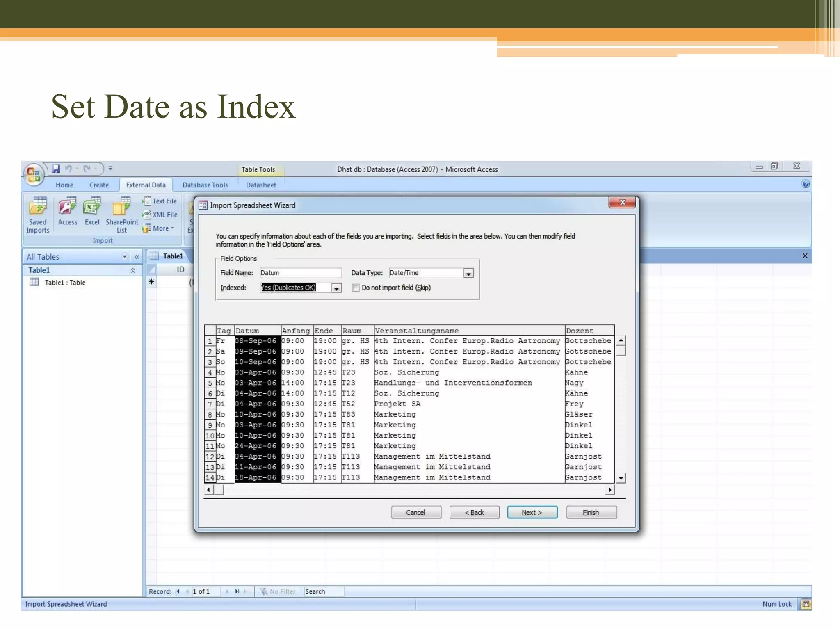Click the new record asterisk row selector
This screenshot has width=840, height=630.
tap(152, 282)
